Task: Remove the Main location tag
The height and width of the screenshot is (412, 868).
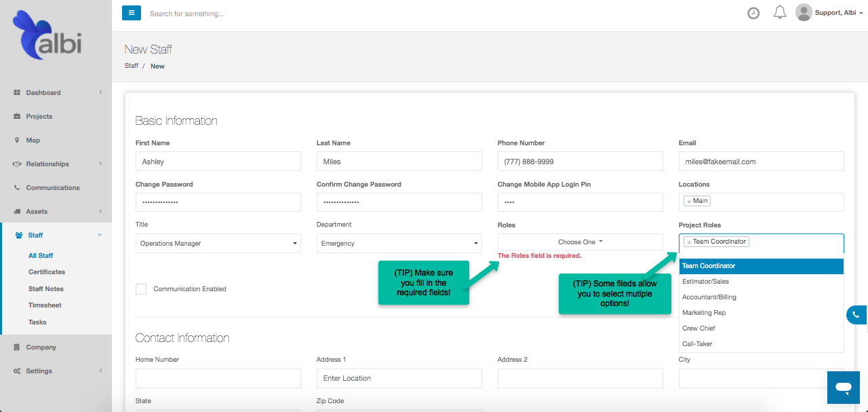Action: click(688, 201)
